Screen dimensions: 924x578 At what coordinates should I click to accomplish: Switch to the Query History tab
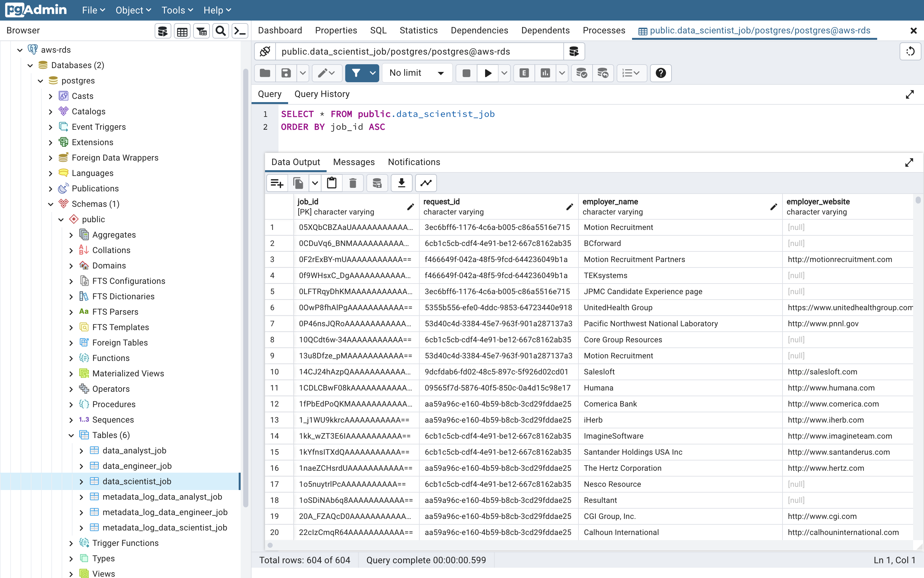click(x=322, y=94)
